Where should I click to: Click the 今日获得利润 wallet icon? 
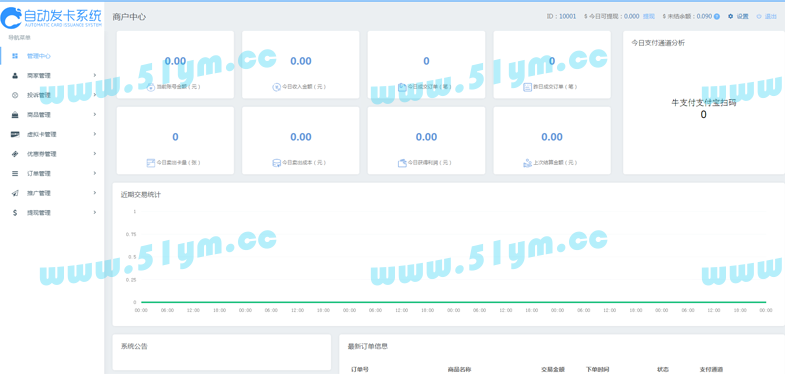point(402,163)
